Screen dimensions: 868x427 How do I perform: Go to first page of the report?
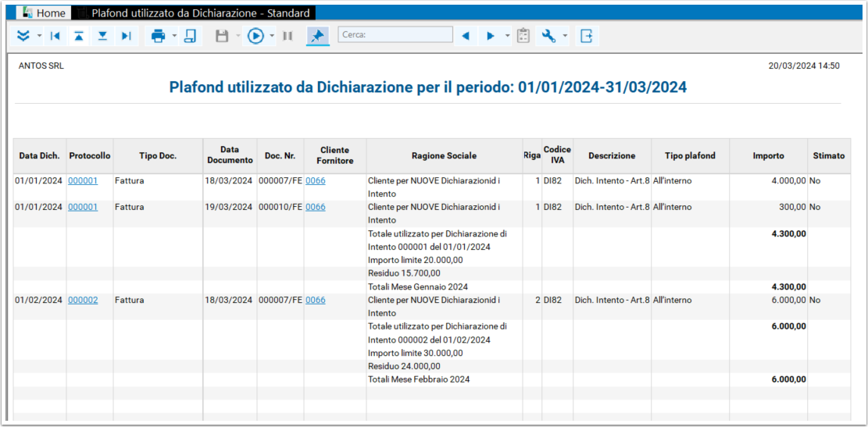click(x=55, y=36)
